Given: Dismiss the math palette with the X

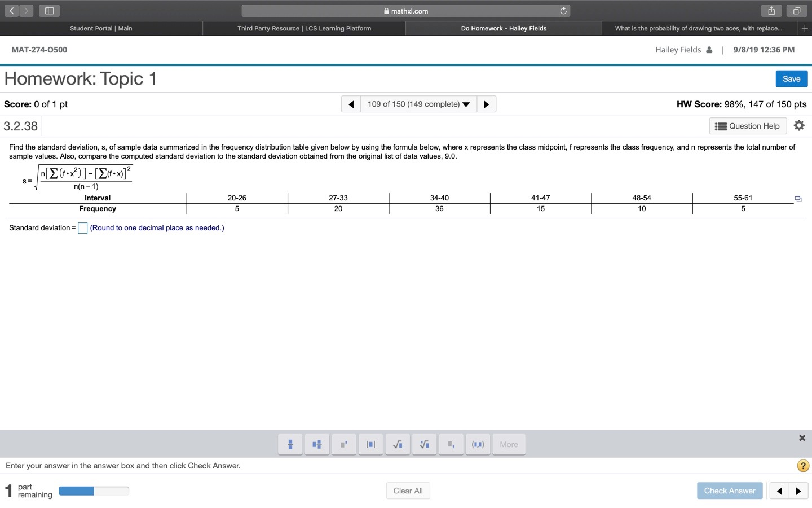Looking at the screenshot, I should point(802,437).
